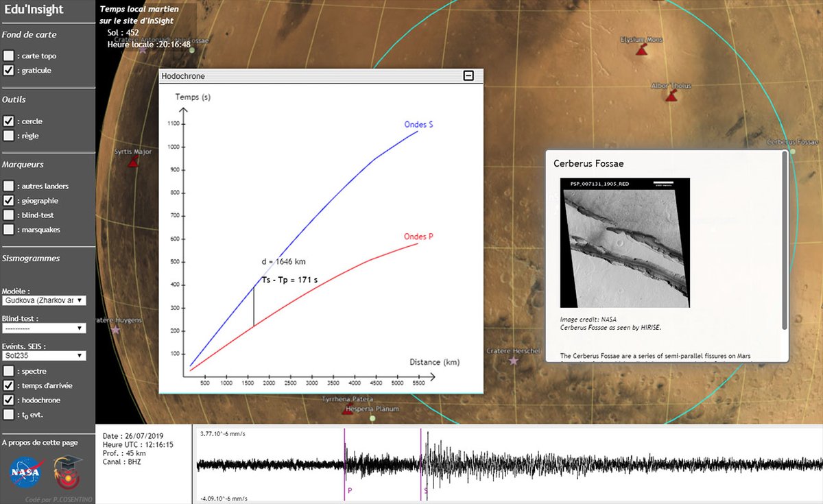Image resolution: width=823 pixels, height=504 pixels.
Task: Click the Outils section heading
Action: (x=14, y=99)
